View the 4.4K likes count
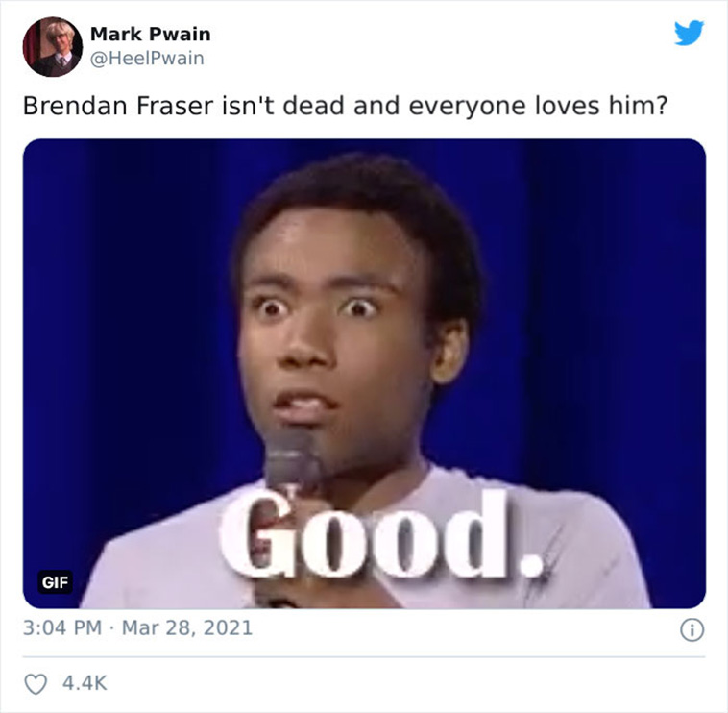 coord(85,683)
